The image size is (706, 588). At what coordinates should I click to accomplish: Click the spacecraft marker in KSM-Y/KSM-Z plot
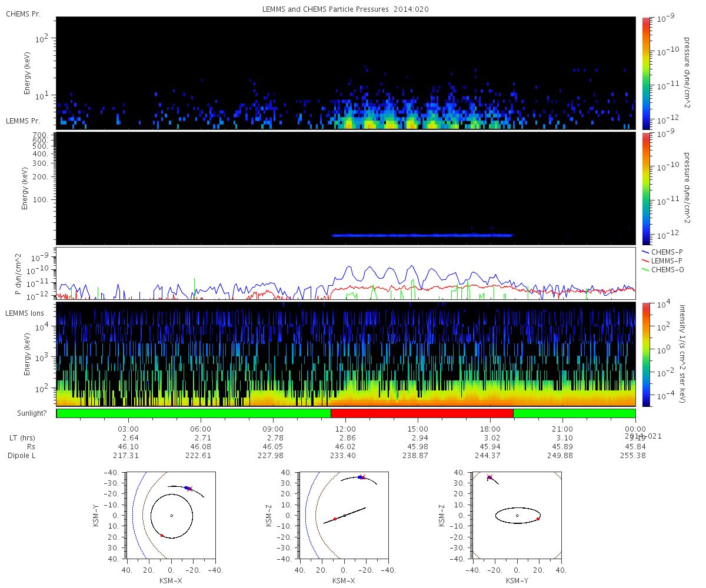[x=489, y=477]
